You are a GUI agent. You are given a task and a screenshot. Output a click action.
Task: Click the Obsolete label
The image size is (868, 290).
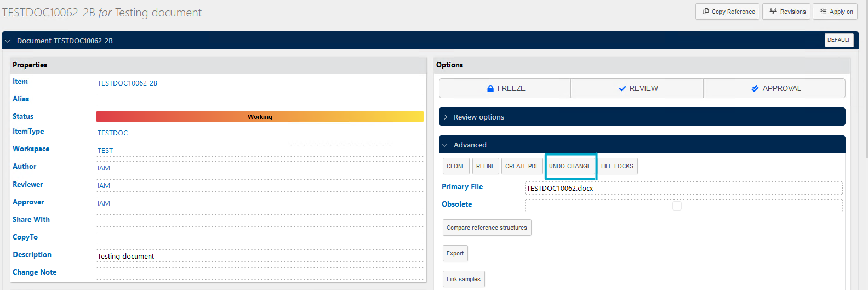[x=457, y=204]
